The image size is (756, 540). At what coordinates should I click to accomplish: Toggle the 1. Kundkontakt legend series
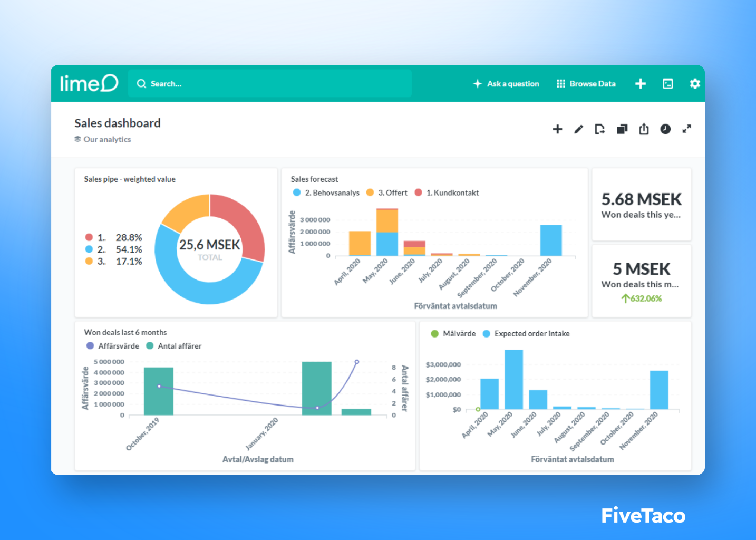click(447, 192)
